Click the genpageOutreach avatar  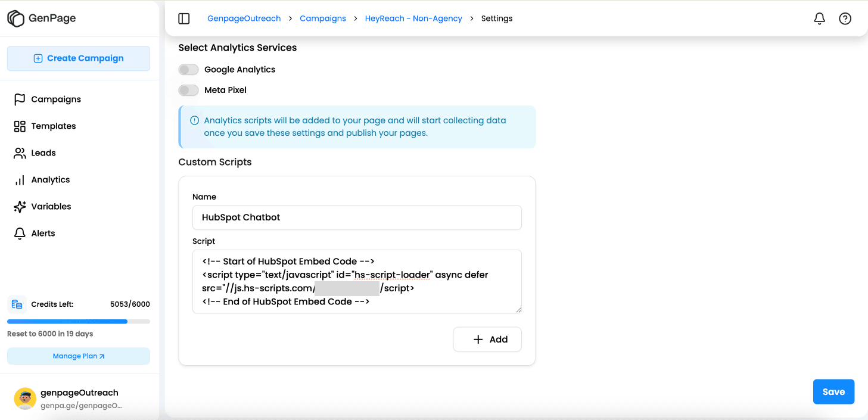click(25, 399)
